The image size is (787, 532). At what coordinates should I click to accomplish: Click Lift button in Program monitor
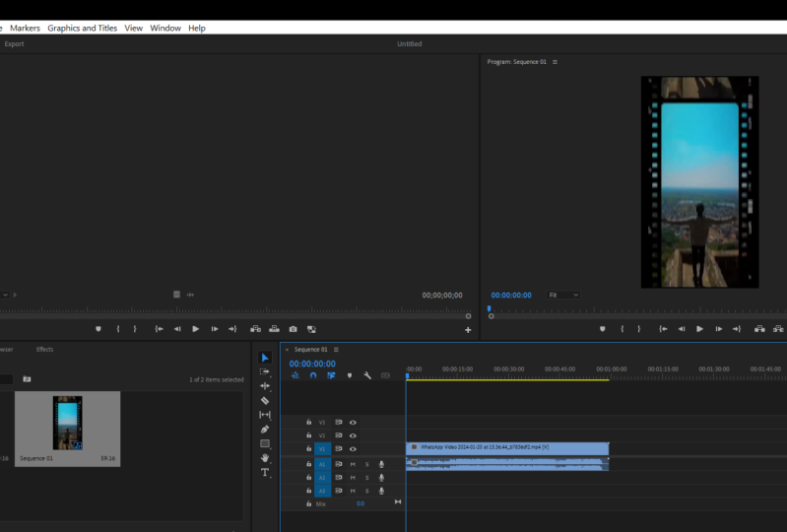point(759,329)
